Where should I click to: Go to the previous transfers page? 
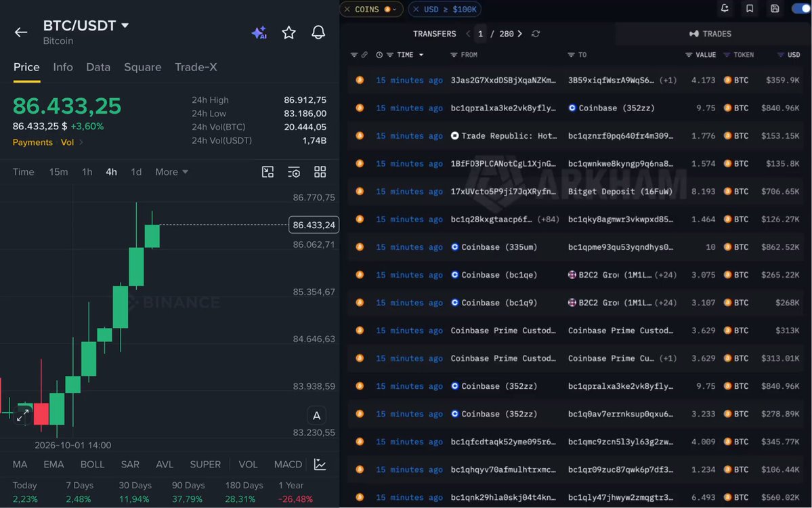click(468, 34)
